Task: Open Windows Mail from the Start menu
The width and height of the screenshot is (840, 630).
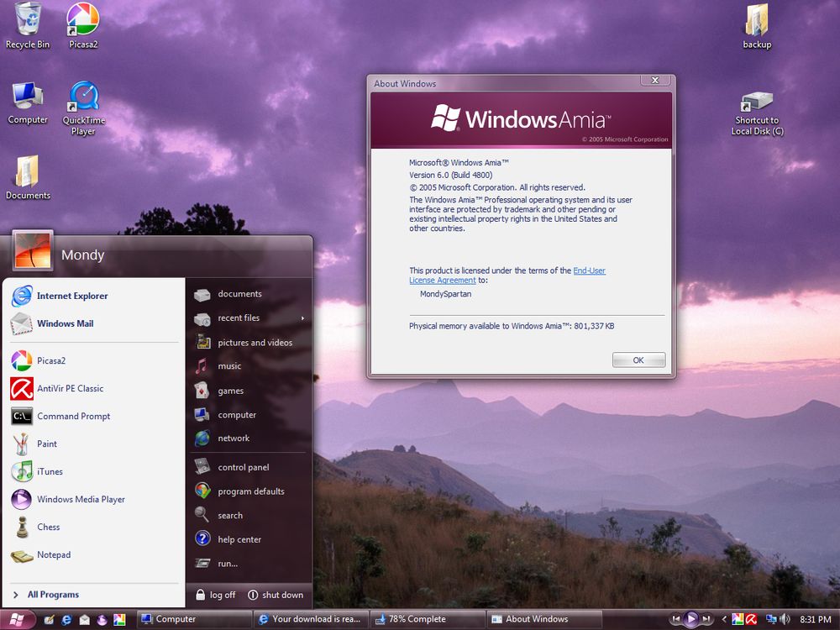Action: (x=94, y=323)
